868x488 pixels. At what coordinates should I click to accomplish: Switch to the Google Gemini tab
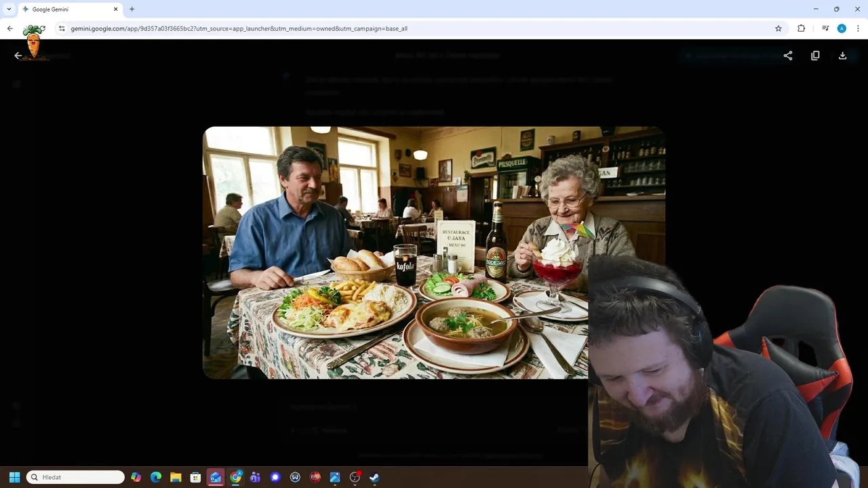[70, 9]
